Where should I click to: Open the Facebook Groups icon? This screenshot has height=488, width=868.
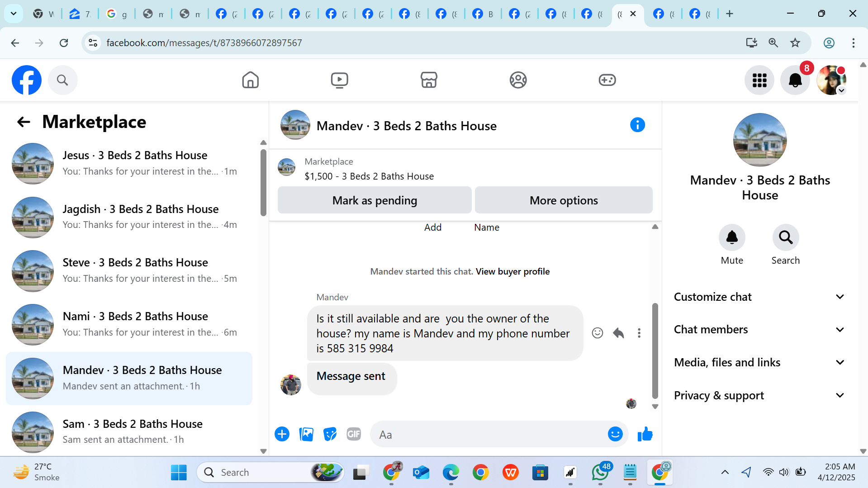pyautogui.click(x=518, y=80)
